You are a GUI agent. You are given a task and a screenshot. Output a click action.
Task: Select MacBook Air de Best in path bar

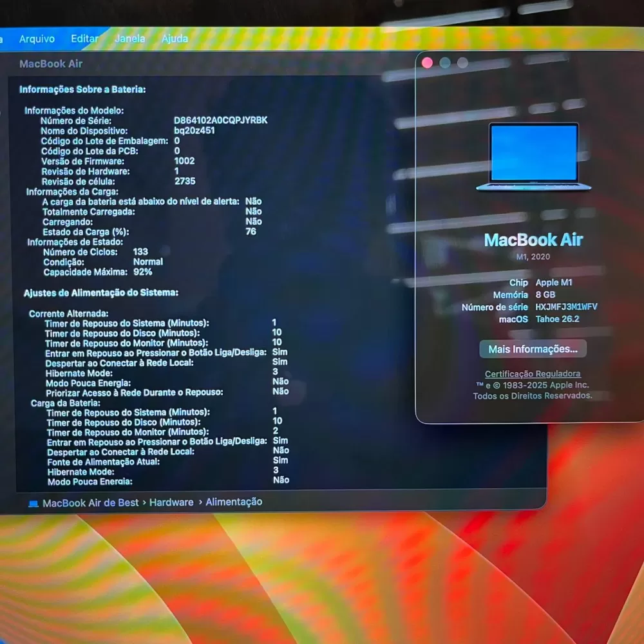click(x=90, y=503)
